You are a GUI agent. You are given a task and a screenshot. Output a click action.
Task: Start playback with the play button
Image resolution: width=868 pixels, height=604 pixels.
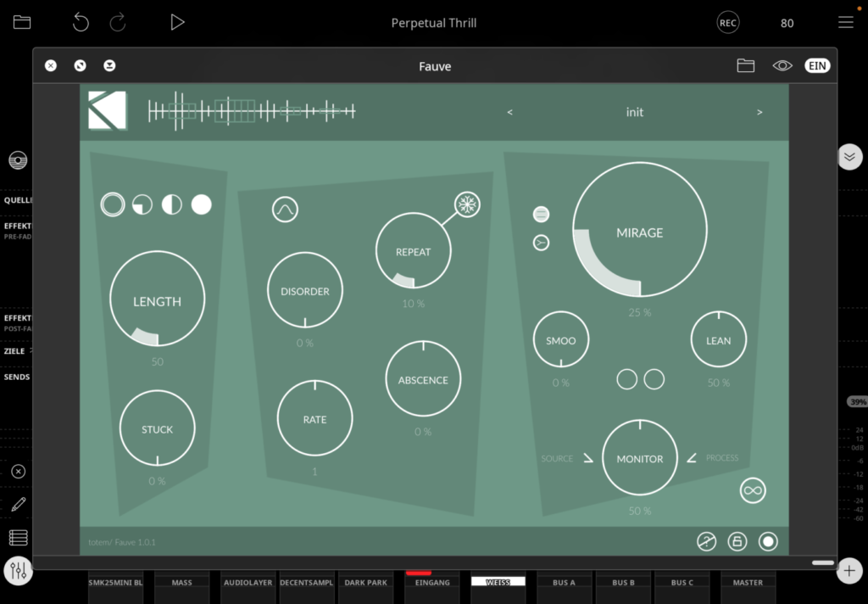(177, 23)
